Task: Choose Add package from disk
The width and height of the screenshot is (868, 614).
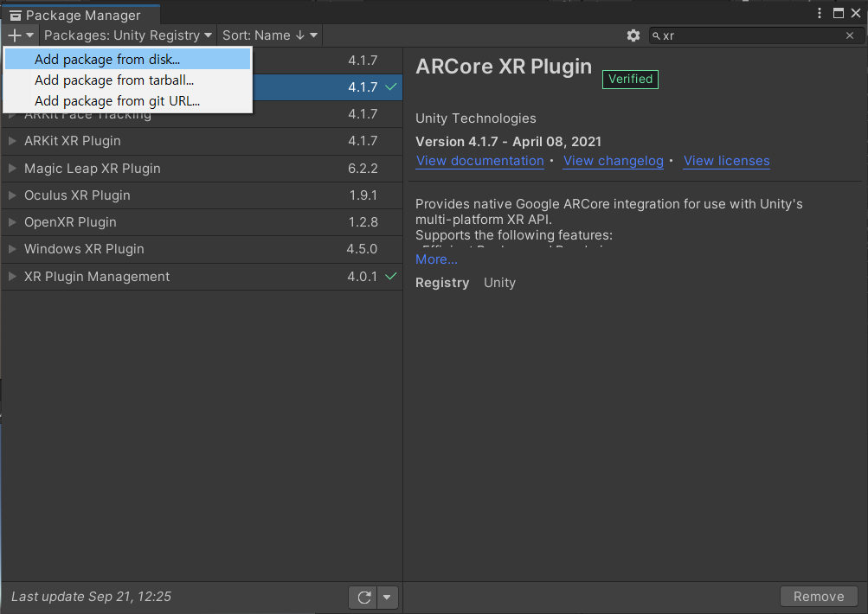Action: (x=127, y=59)
